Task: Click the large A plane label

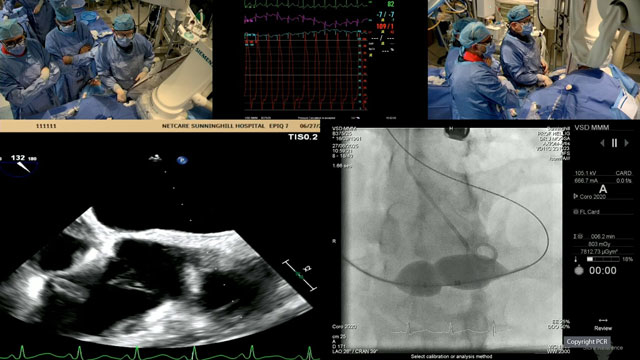Action: coord(603,189)
